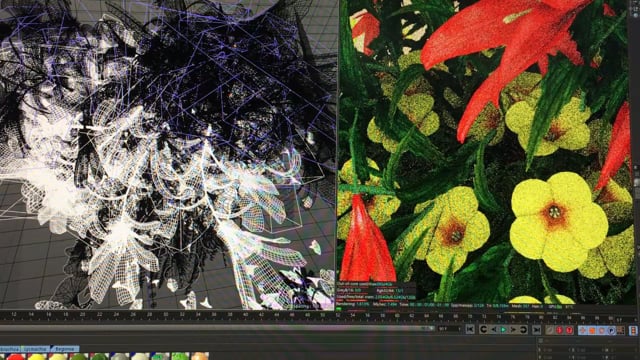Click the Mesh count in render status
This screenshot has height=360, width=640.
521,307
